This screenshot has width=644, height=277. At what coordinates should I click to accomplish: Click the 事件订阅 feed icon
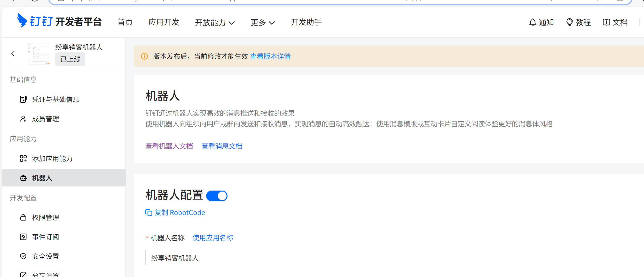coord(23,237)
